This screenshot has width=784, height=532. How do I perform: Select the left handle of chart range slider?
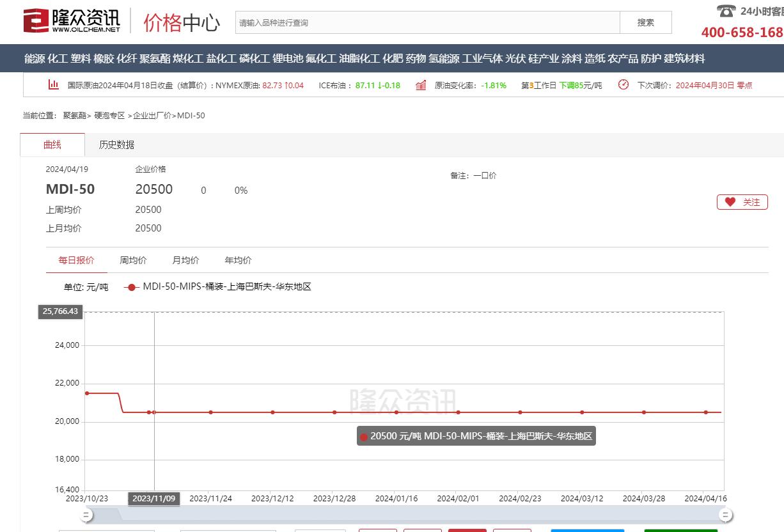(x=86, y=515)
